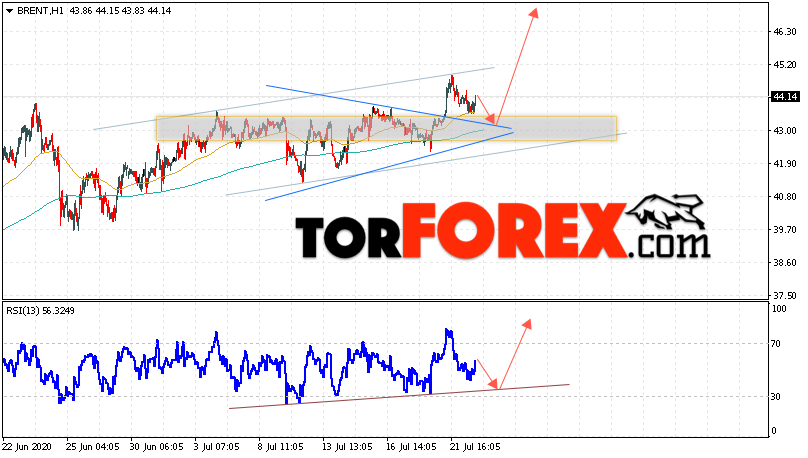808x458 pixels.
Task: Click the 39.70 price axis label
Action: pyautogui.click(x=784, y=229)
